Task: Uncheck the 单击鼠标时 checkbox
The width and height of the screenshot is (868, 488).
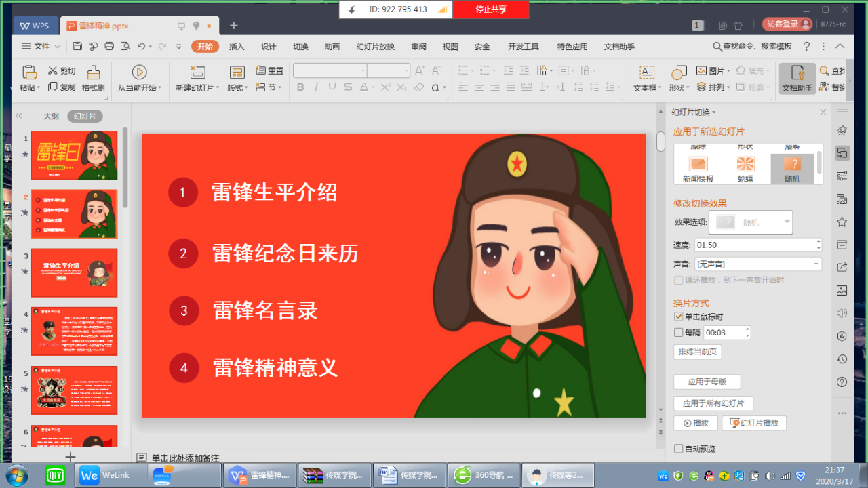Action: coord(679,317)
